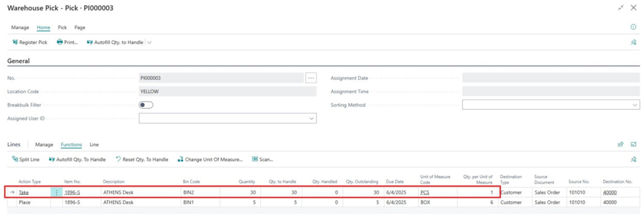Click the ellipsis button next to No. field

(311, 78)
